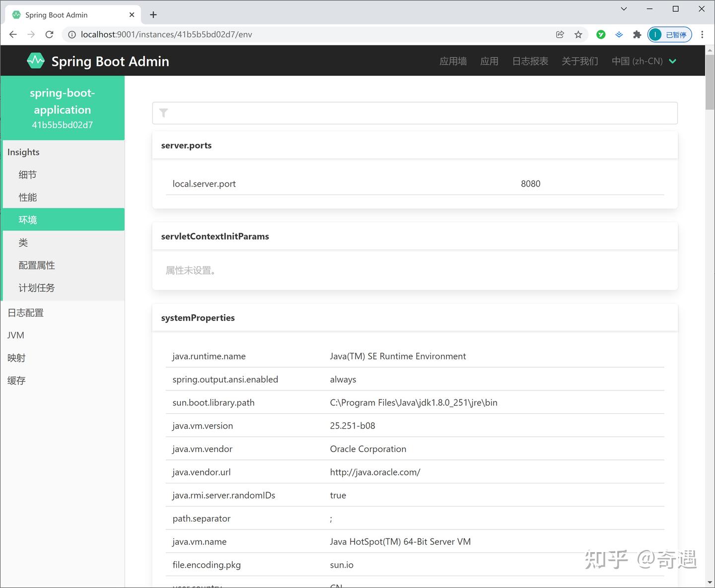The image size is (715, 588).
Task: Click the share icon in address bar
Action: [x=560, y=34]
